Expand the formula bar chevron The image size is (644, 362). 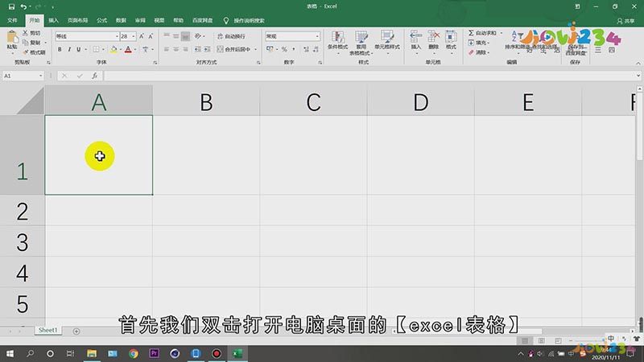tap(638, 76)
